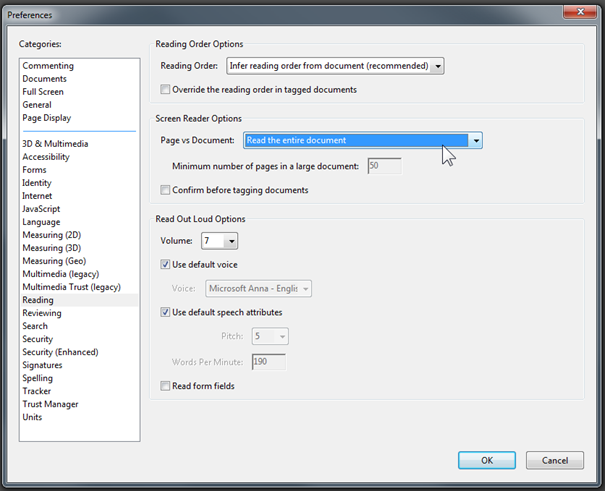Check Confirm before tagging documents
The height and width of the screenshot is (491, 605).
(x=166, y=190)
